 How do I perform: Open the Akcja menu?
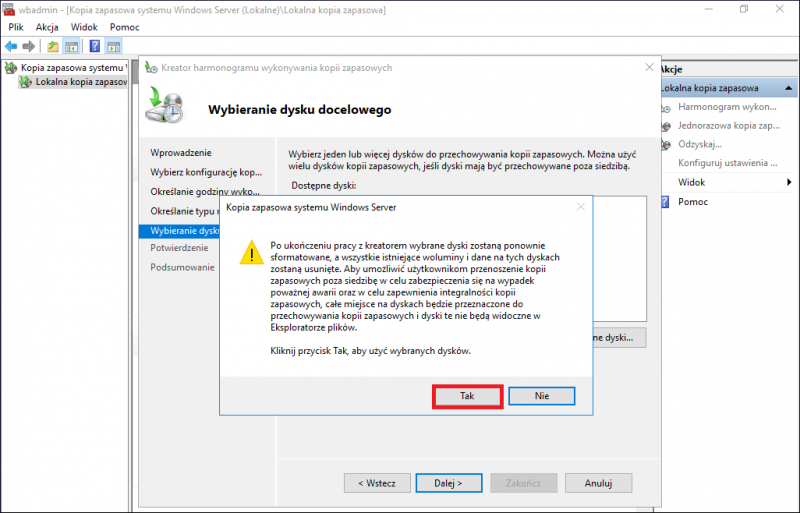pos(47,27)
